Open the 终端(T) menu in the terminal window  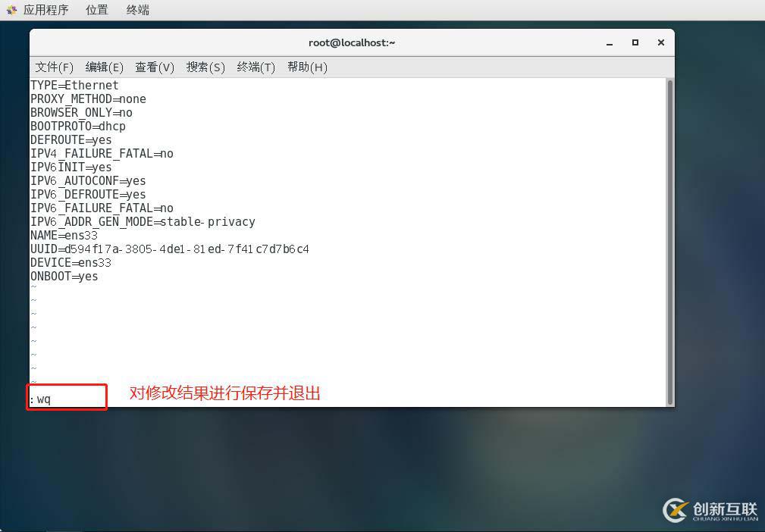[256, 67]
